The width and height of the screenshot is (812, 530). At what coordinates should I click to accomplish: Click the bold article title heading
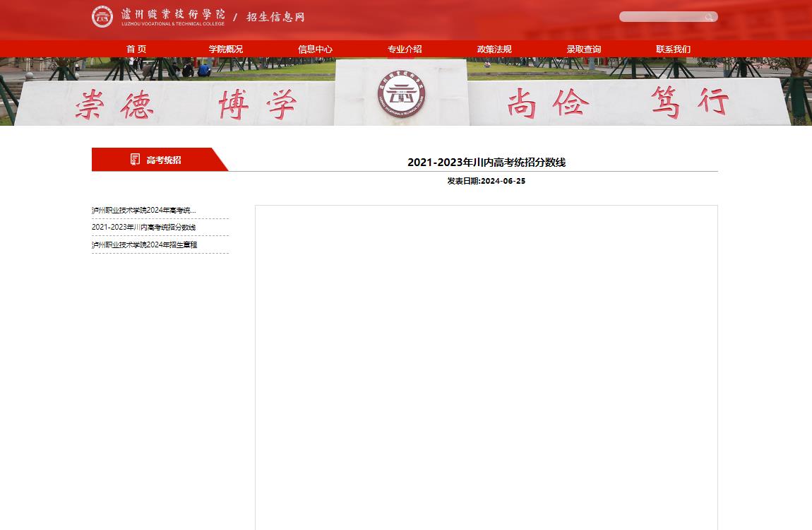(486, 163)
